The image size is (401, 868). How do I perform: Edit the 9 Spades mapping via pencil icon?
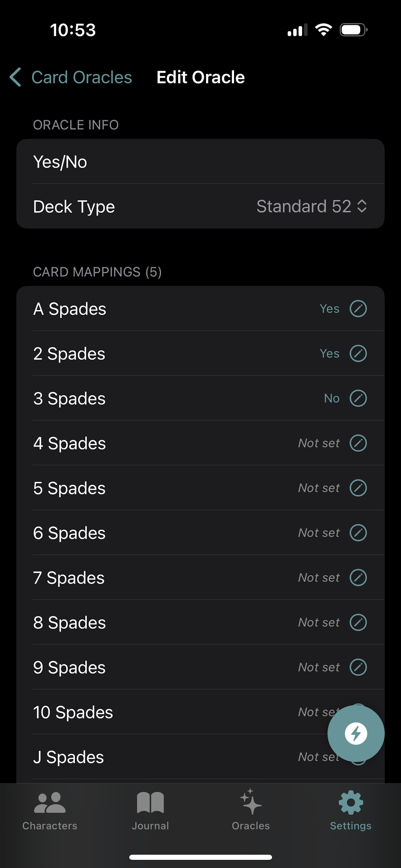tap(358, 667)
